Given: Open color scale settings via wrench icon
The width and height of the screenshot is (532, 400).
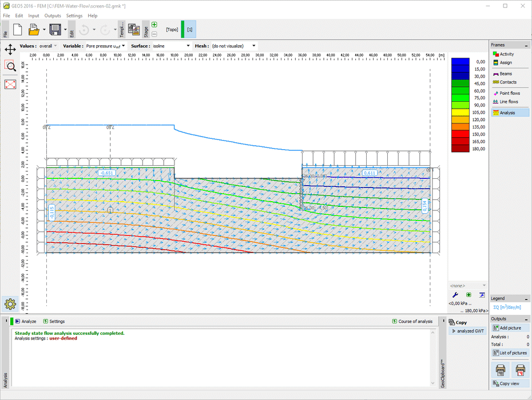Looking at the screenshot, I should click(456, 295).
